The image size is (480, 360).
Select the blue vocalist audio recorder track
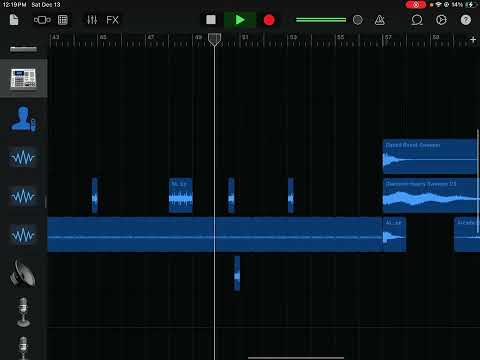[23, 119]
